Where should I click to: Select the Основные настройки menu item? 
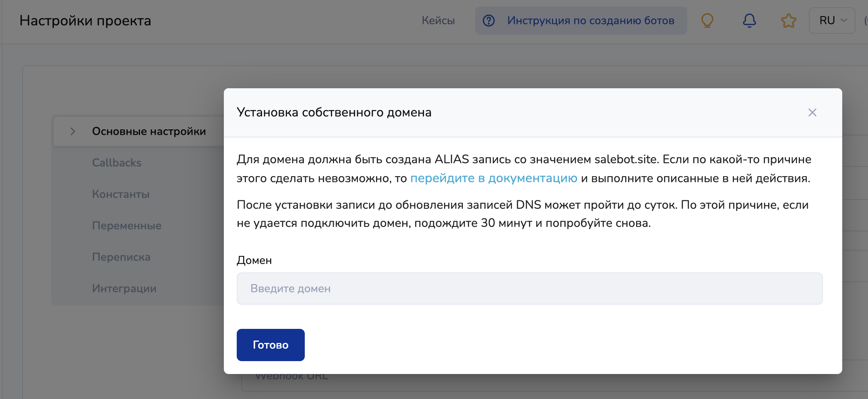(149, 131)
